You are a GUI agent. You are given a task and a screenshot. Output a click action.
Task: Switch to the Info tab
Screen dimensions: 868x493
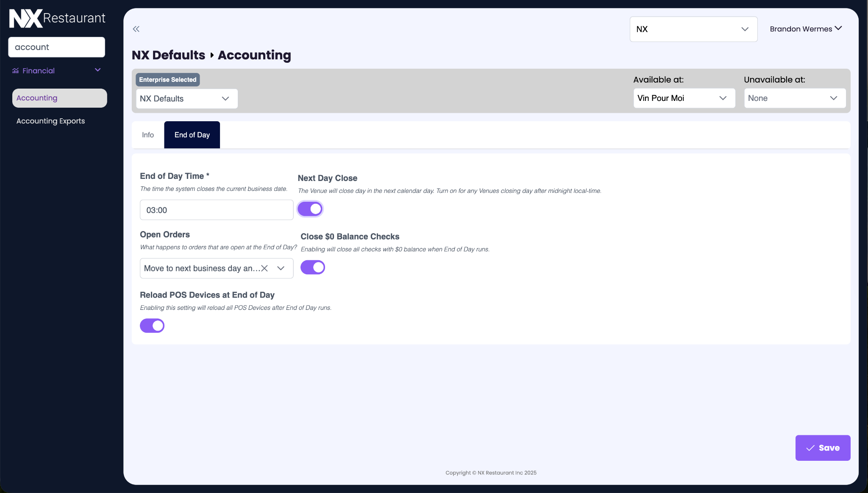148,135
